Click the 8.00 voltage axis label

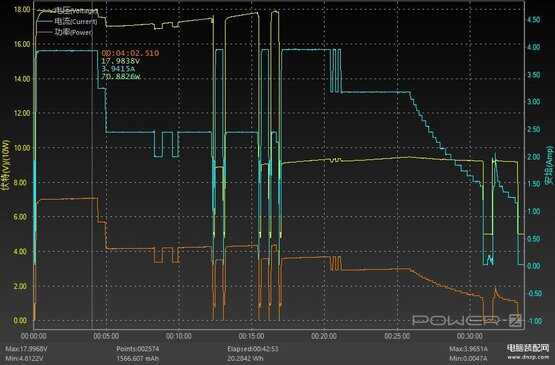20,182
